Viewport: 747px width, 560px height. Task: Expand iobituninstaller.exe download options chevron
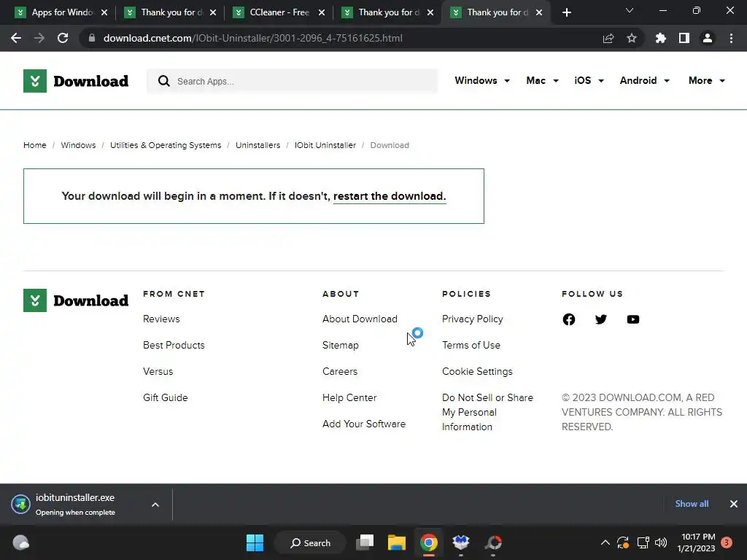155,505
